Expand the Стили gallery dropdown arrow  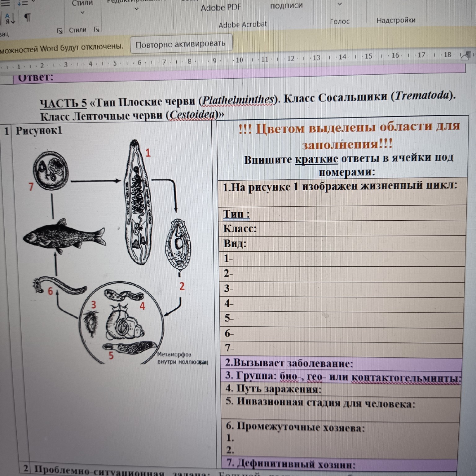(82, 12)
